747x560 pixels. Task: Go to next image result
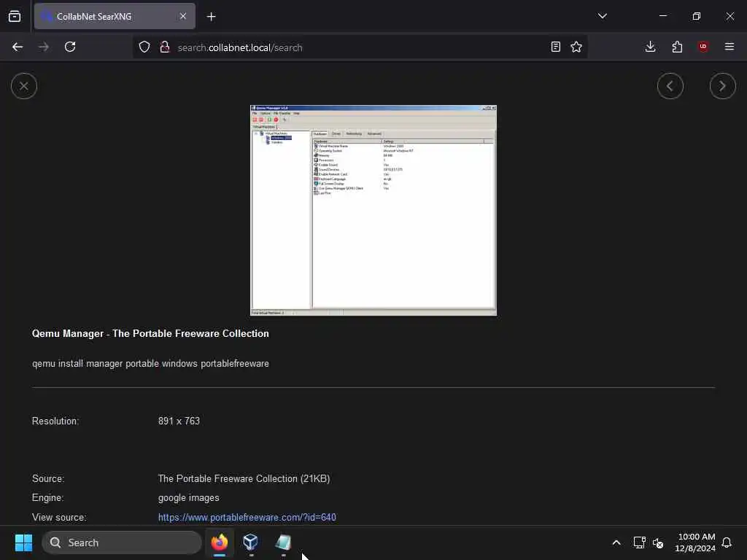click(x=722, y=86)
